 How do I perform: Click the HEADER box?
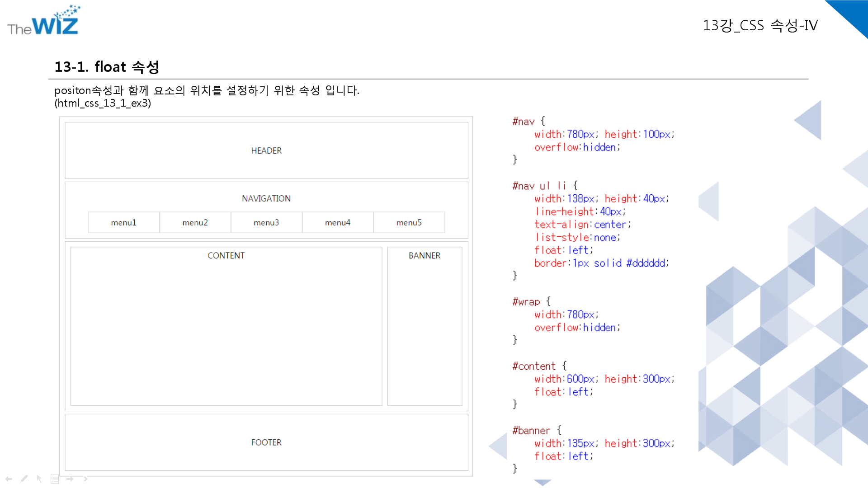[266, 150]
